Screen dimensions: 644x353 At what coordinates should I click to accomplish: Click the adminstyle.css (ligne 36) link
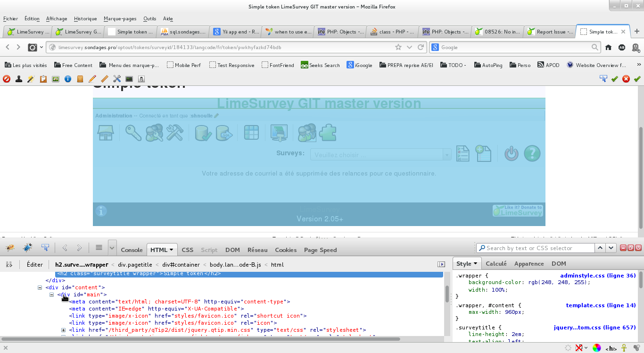(x=598, y=276)
